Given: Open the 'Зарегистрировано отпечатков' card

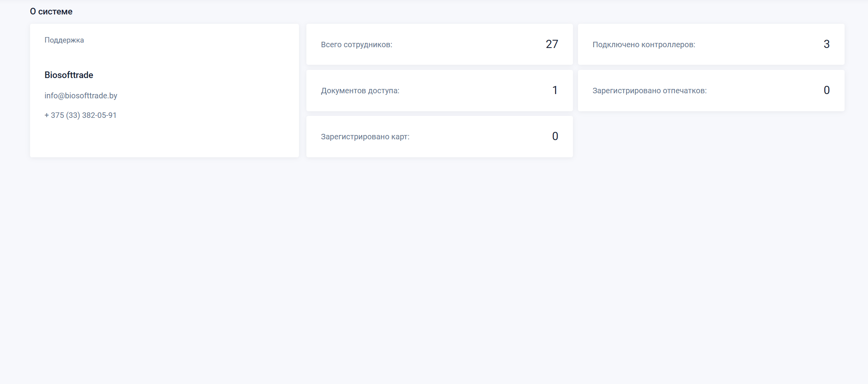Looking at the screenshot, I should (x=711, y=91).
